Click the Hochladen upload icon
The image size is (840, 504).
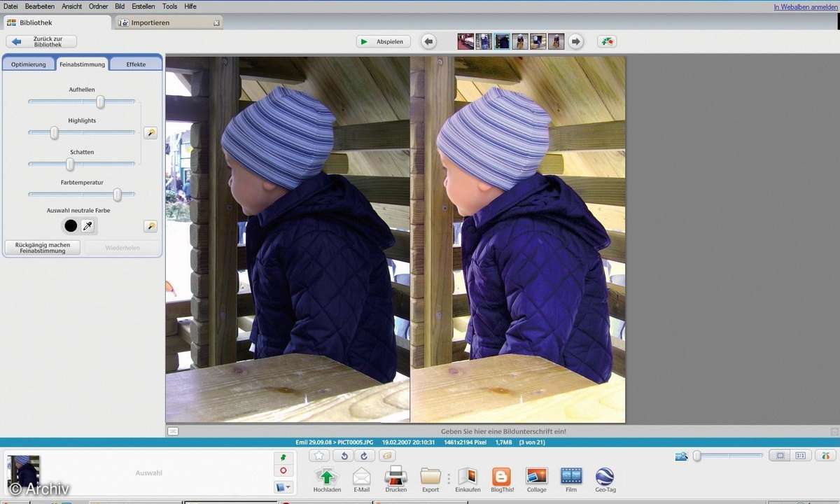pos(327,477)
